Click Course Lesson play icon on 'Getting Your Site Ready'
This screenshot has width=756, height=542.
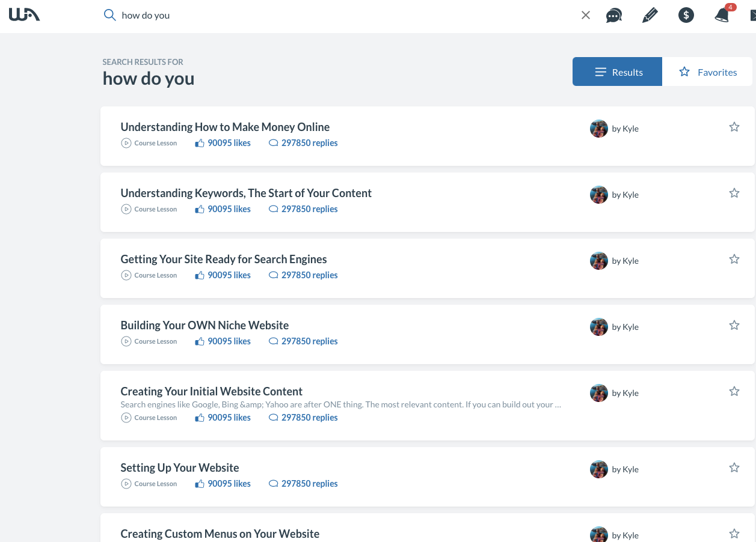[126, 275]
